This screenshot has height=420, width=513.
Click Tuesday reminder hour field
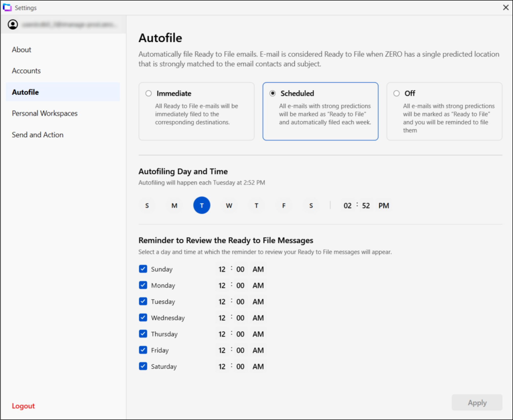click(x=222, y=301)
